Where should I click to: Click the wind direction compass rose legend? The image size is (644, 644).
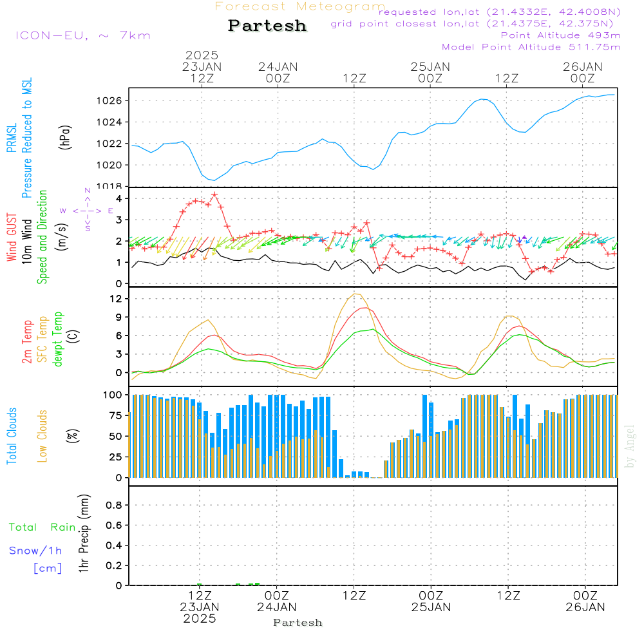pyautogui.click(x=87, y=210)
